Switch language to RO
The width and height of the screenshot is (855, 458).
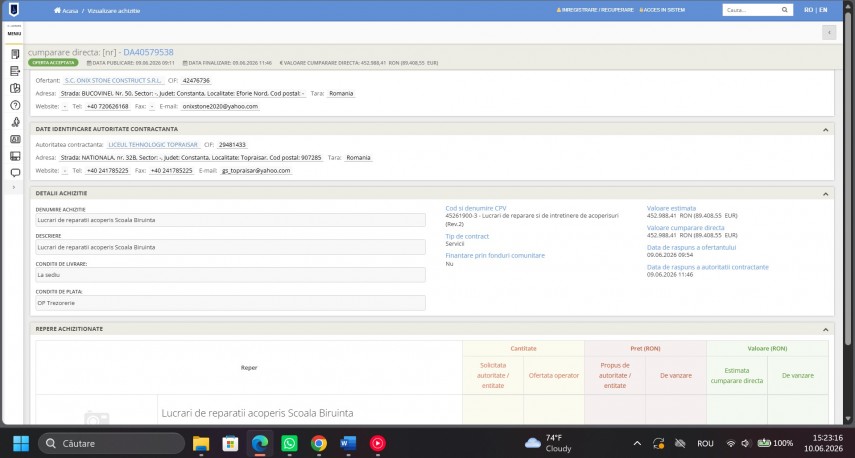pos(808,10)
